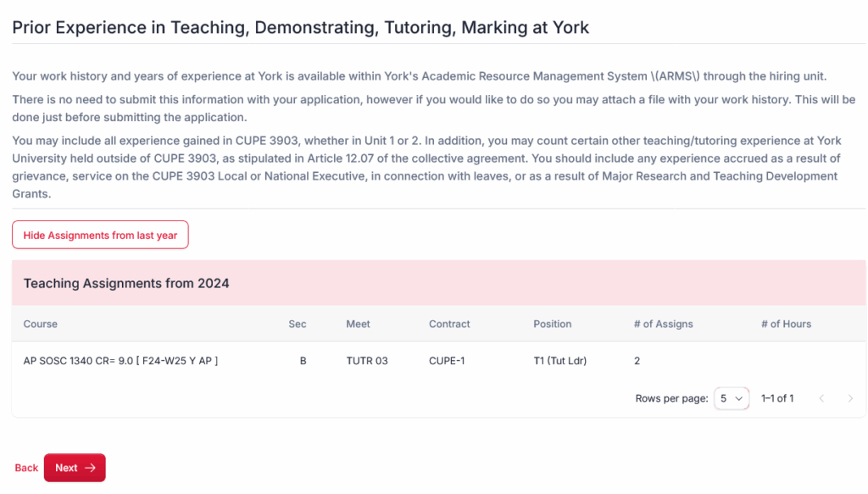Sort the table by the Course column
The width and height of the screenshot is (868, 494).
point(40,324)
